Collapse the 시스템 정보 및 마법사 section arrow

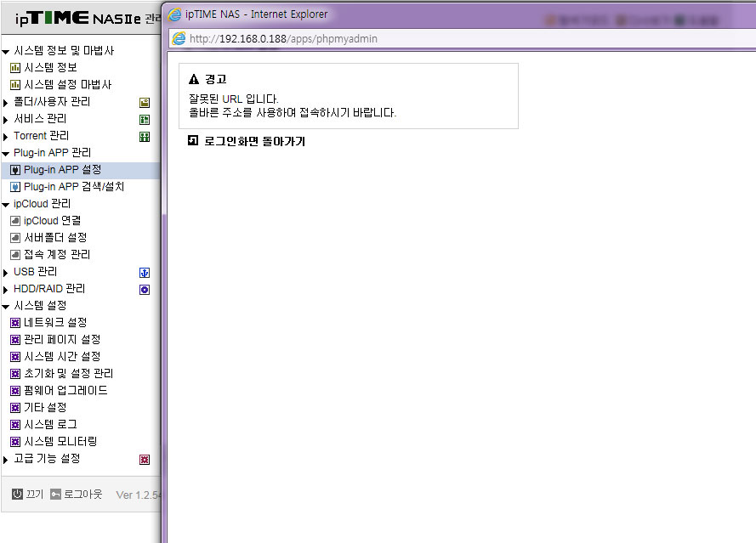tap(6, 52)
